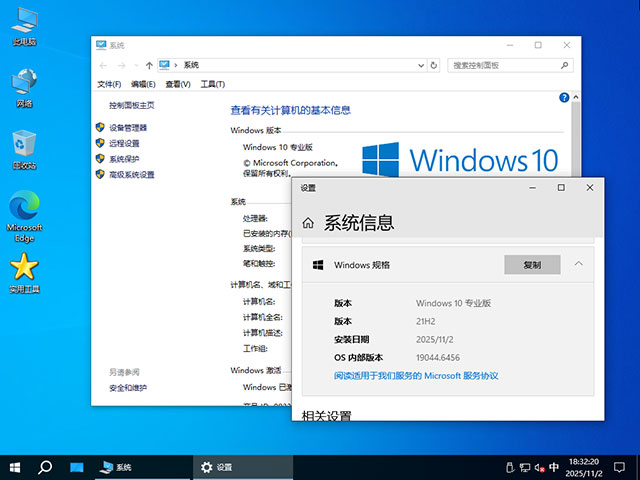This screenshot has height=480, width=640.
Task: Open 安全和维护 link
Action: click(x=128, y=388)
